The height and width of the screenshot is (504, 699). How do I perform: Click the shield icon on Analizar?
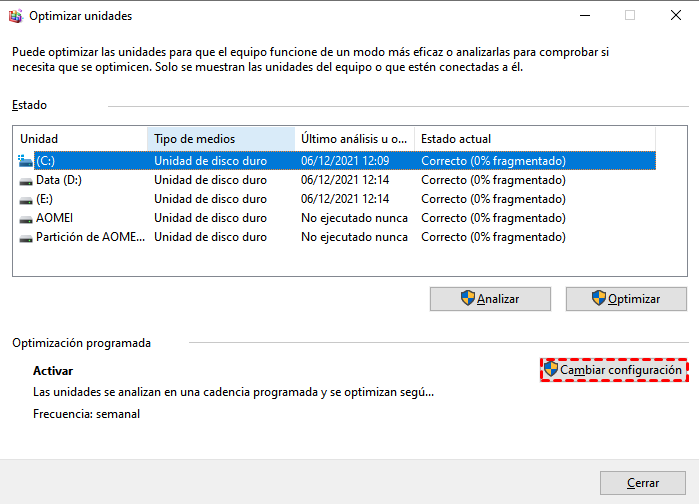coord(467,299)
